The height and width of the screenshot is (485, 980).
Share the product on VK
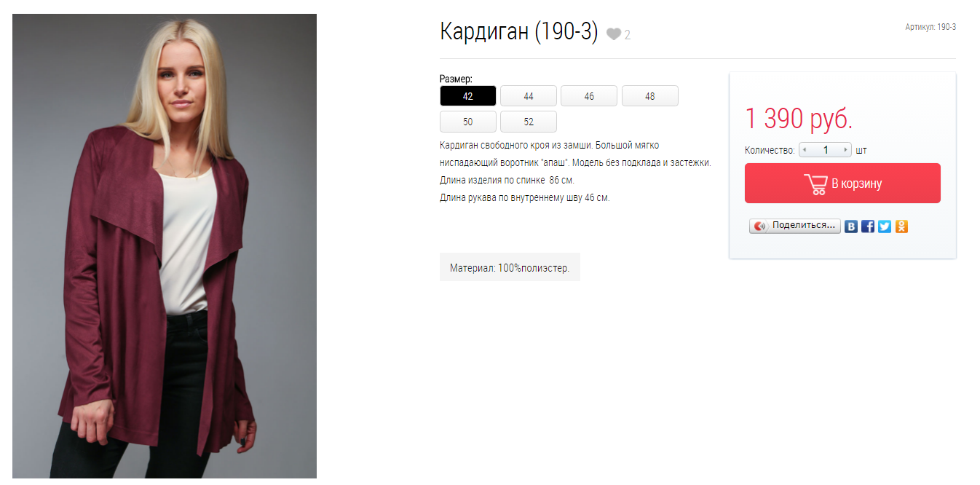tap(851, 226)
